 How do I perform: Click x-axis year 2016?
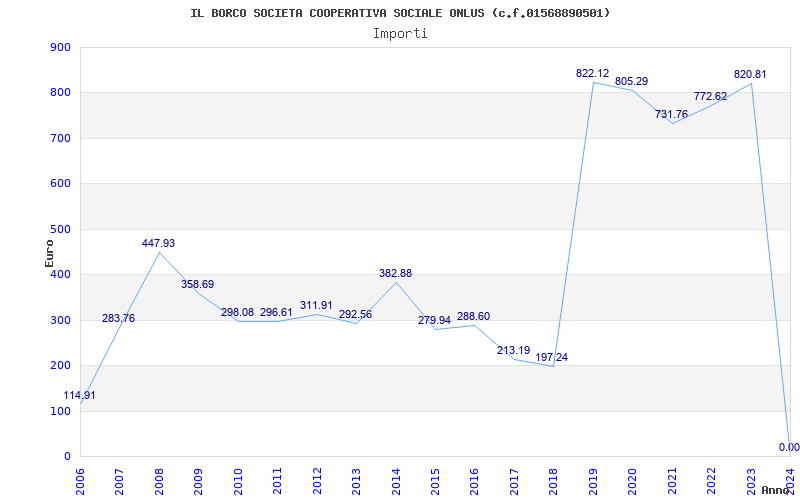point(475,481)
